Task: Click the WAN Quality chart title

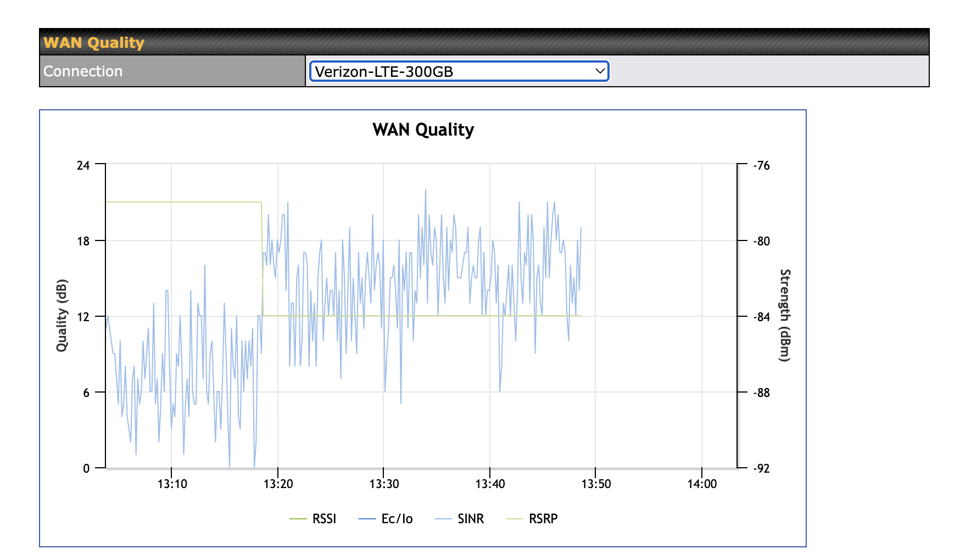Action: coord(423,130)
